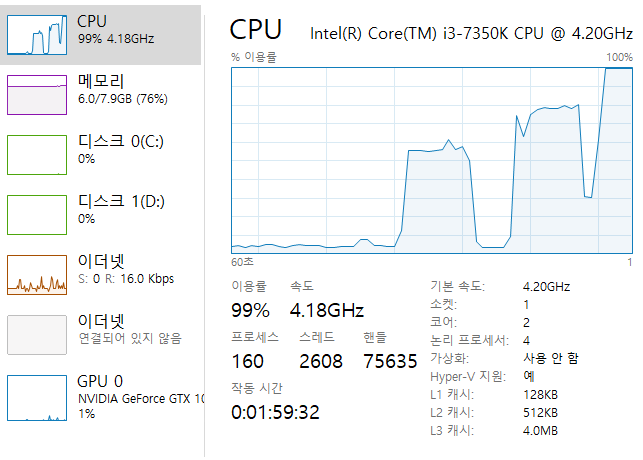
Task: Choose the 디스크 0(C:) 0% entry
Action: 121,149
